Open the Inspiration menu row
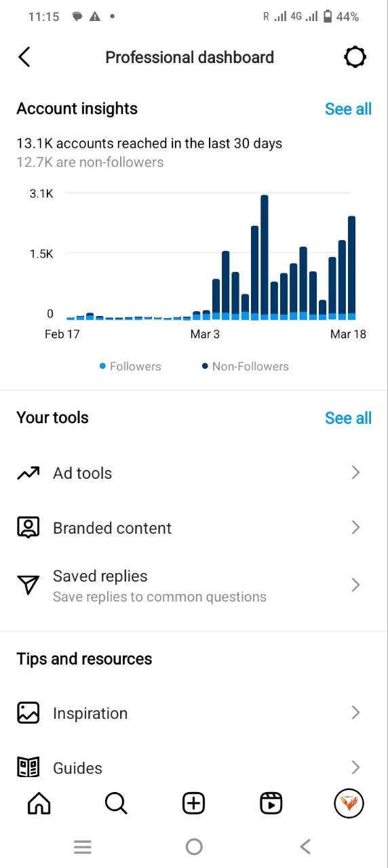This screenshot has width=388, height=868. point(194,713)
